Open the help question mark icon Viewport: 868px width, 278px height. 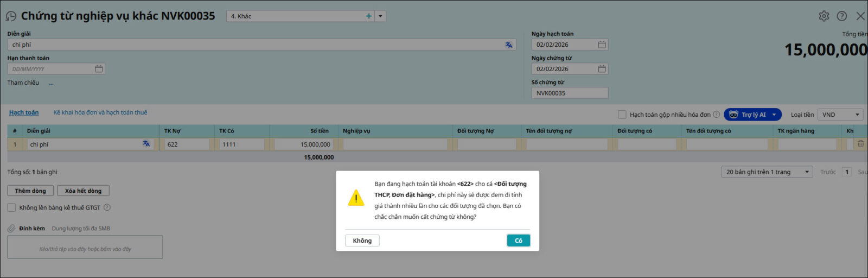tap(841, 16)
